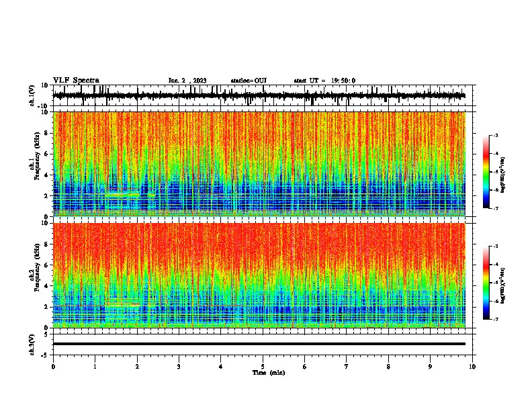The width and height of the screenshot is (532, 411).
Task: Click the "5" tick on ch.3 axis
Action: pyautogui.click(x=47, y=334)
